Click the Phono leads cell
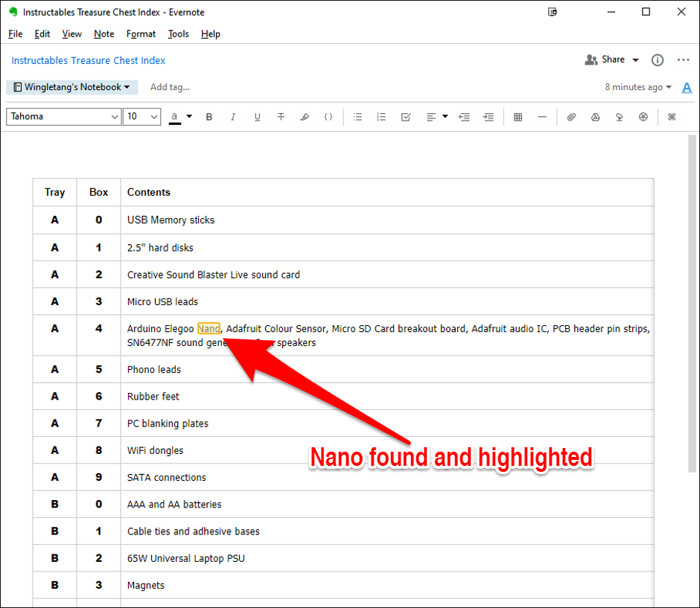Image resolution: width=700 pixels, height=608 pixels. [x=387, y=369]
